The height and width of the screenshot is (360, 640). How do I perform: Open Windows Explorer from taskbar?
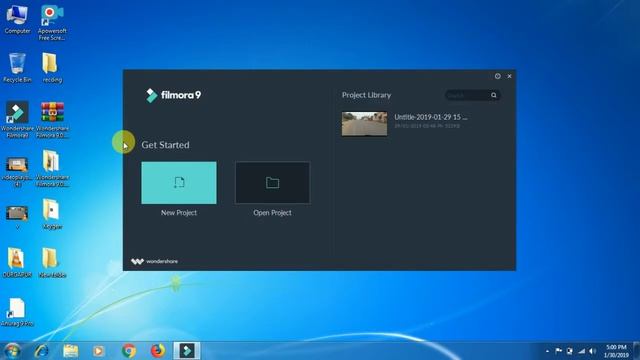pos(70,351)
